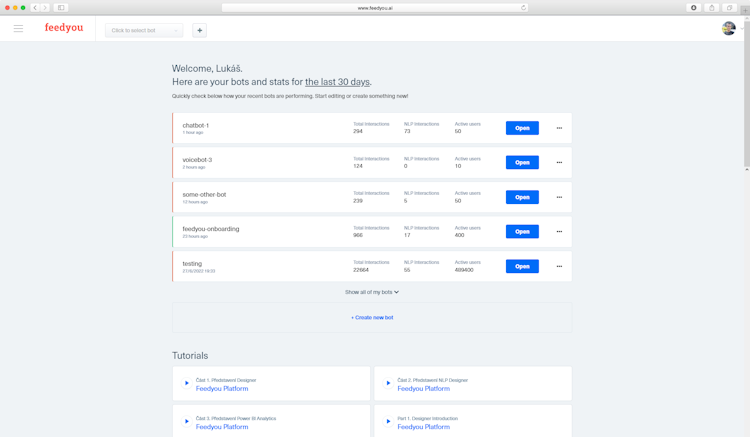The width and height of the screenshot is (750, 437).
Task: Open the some-other-bot bot
Action: coord(522,197)
